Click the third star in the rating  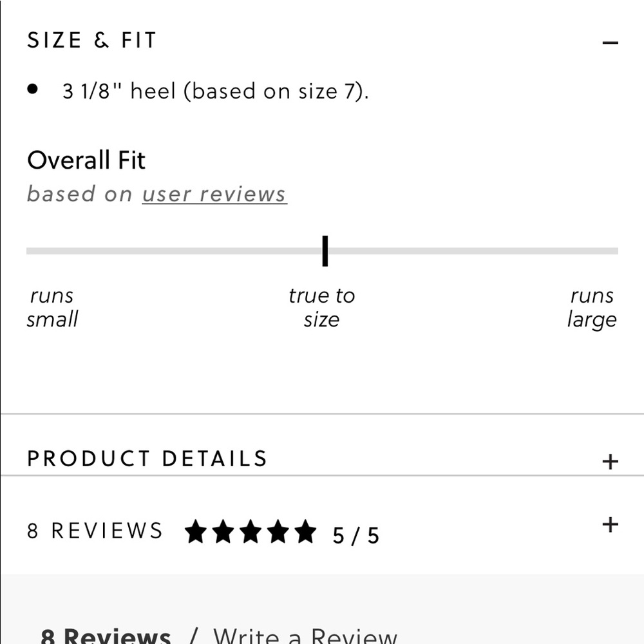tap(251, 533)
